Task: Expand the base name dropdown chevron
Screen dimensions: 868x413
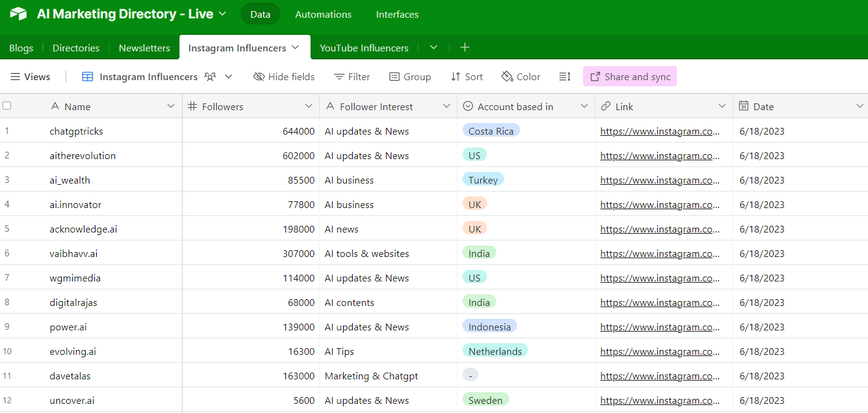Action: (222, 13)
